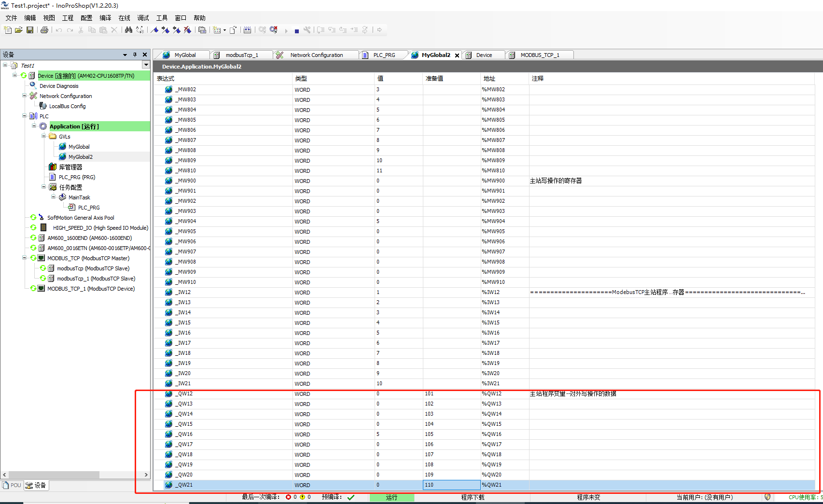
Task: Collapse the Device [连接的] tree node
Action: tap(15, 75)
